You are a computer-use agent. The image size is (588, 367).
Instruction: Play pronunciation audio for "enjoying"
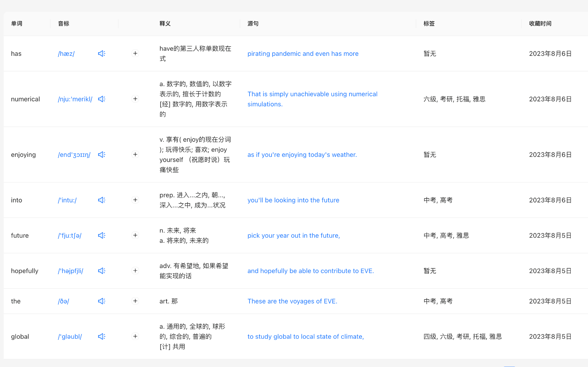tap(101, 155)
